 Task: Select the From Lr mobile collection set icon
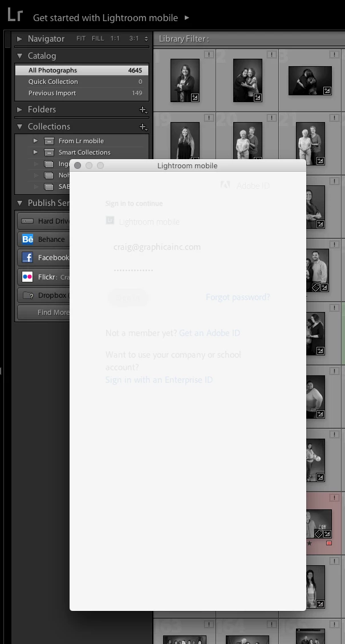tap(49, 141)
